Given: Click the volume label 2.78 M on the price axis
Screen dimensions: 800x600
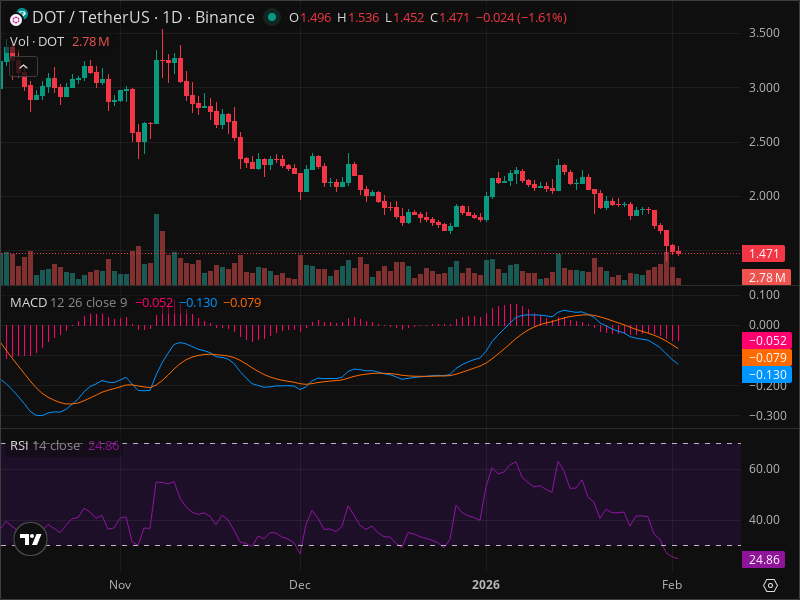Looking at the screenshot, I should [766, 278].
